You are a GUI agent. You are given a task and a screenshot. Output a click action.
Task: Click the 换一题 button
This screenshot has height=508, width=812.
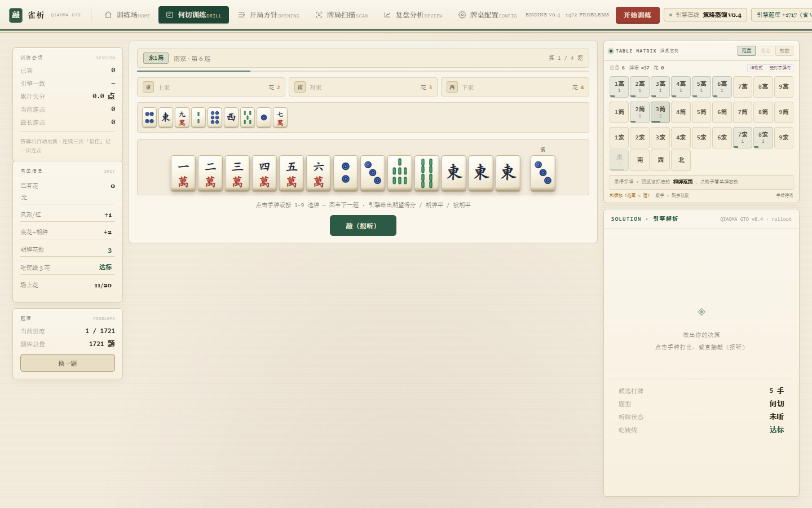(x=68, y=363)
